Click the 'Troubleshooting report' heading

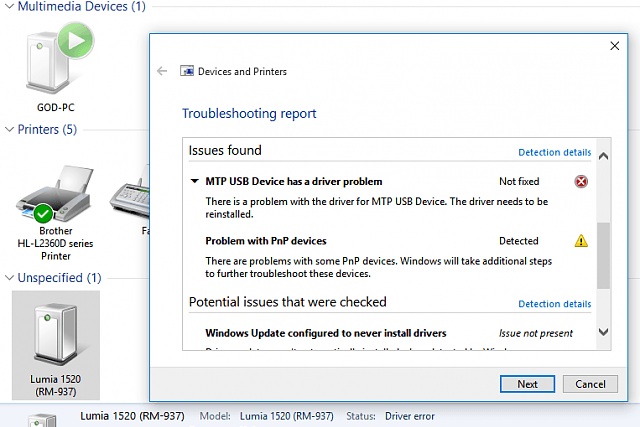[x=249, y=113]
